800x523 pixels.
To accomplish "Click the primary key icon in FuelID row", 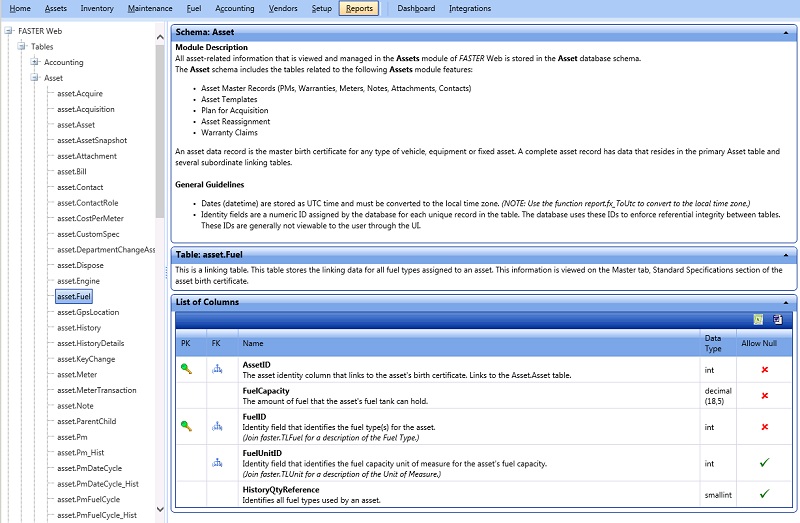I will click(x=186, y=426).
